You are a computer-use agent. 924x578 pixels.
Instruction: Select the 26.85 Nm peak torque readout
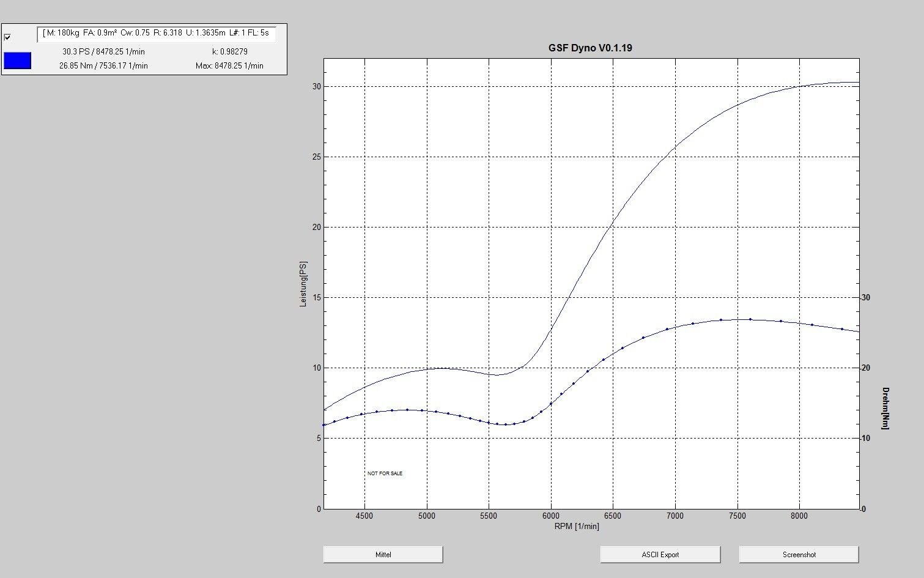click(x=103, y=65)
